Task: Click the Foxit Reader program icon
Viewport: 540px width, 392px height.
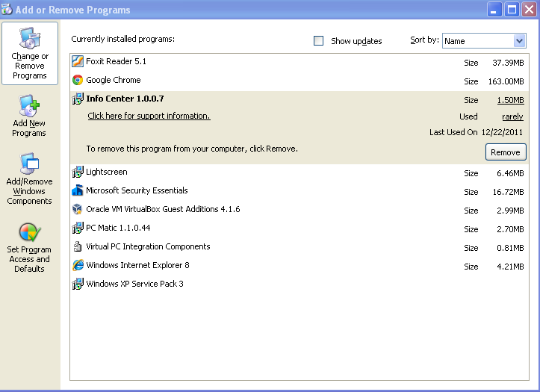Action: click(78, 62)
